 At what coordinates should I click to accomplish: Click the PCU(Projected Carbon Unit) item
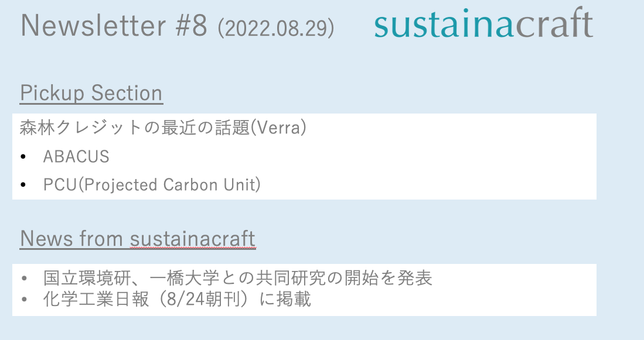point(152,185)
